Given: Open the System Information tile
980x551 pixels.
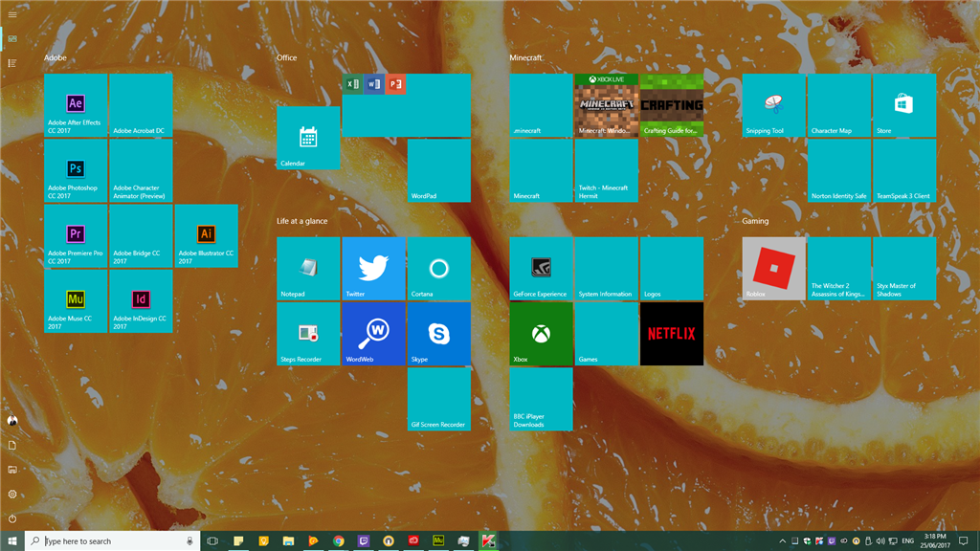Looking at the screenshot, I should (x=606, y=269).
